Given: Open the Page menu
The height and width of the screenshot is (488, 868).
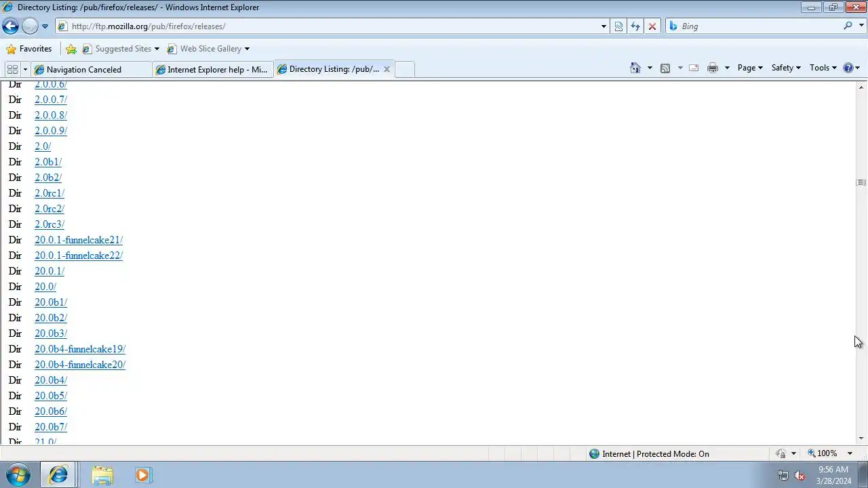Looking at the screenshot, I should click(x=750, y=68).
